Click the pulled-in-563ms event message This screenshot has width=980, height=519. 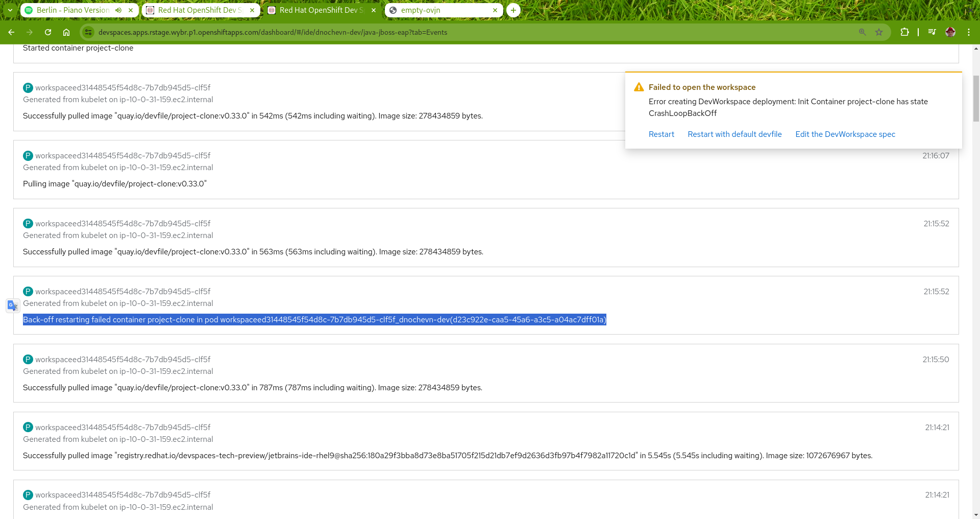[x=253, y=252]
